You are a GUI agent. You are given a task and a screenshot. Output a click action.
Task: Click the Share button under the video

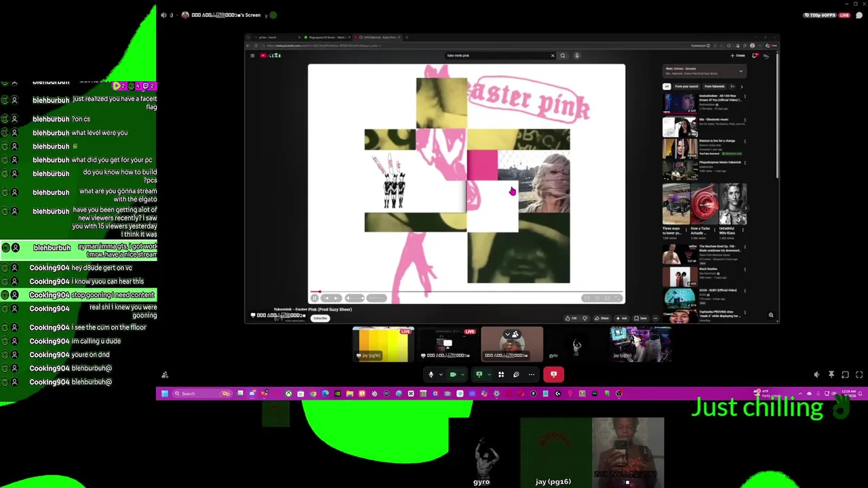(x=601, y=318)
